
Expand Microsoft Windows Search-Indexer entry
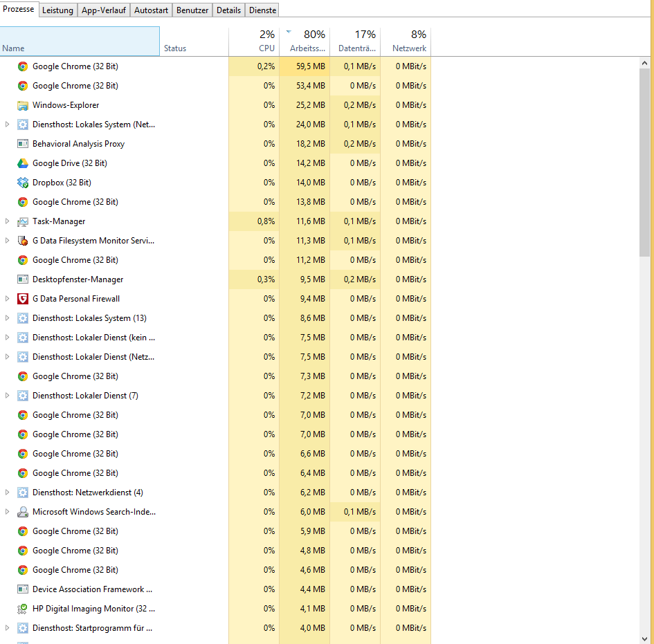point(7,511)
